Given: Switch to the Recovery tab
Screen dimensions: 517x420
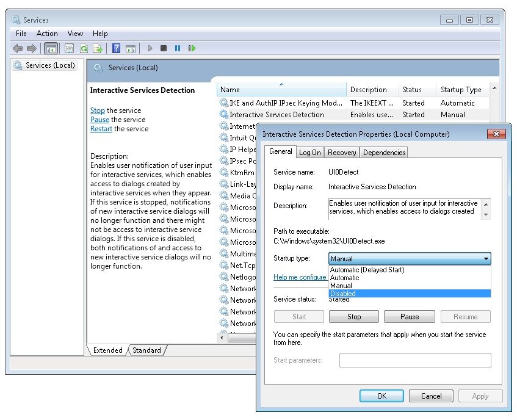Looking at the screenshot, I should coord(342,152).
